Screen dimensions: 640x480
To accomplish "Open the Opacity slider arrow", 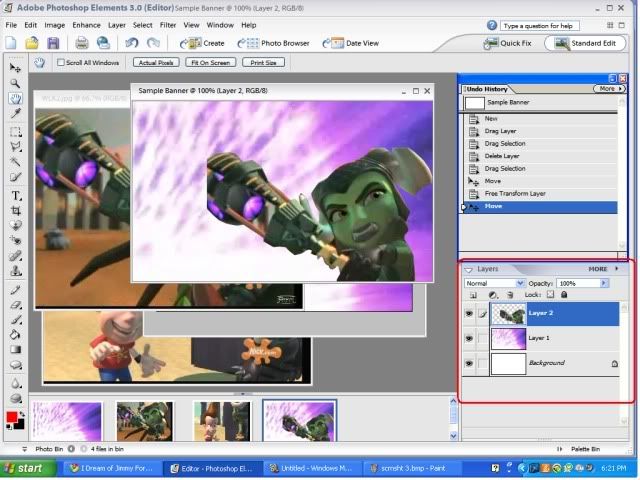I will point(604,283).
